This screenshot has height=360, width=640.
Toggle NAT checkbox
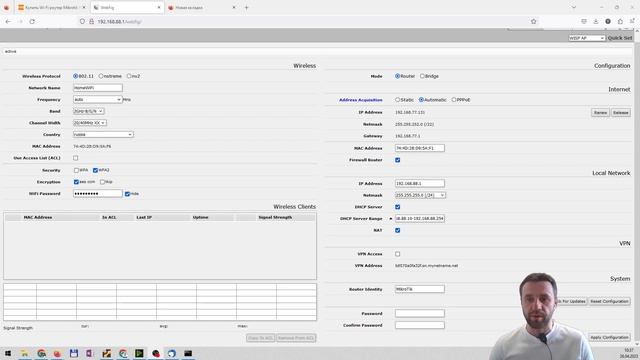(x=398, y=230)
